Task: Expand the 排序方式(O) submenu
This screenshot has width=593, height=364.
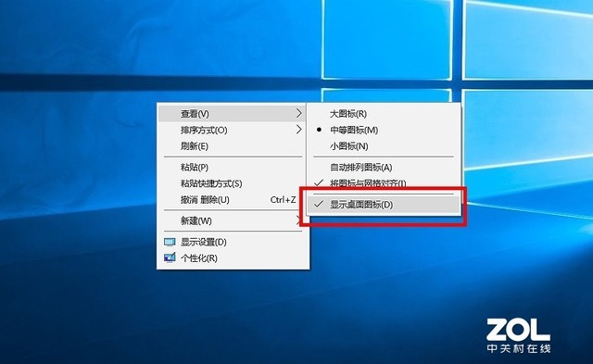Action: 232,130
